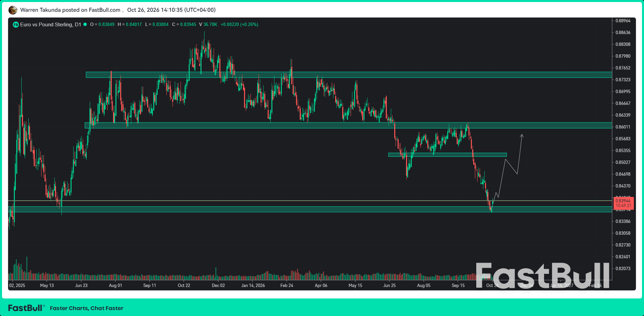Click the date label Jun 25
This screenshot has width=644, height=316.
coord(390,285)
